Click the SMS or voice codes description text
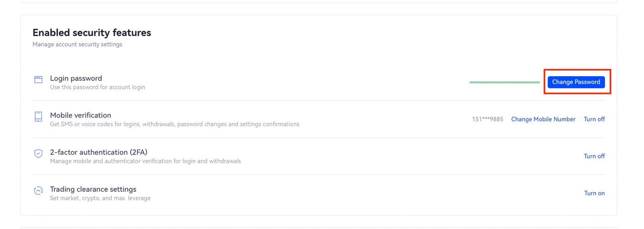Viewport: 644px width, 229px height. (175, 124)
